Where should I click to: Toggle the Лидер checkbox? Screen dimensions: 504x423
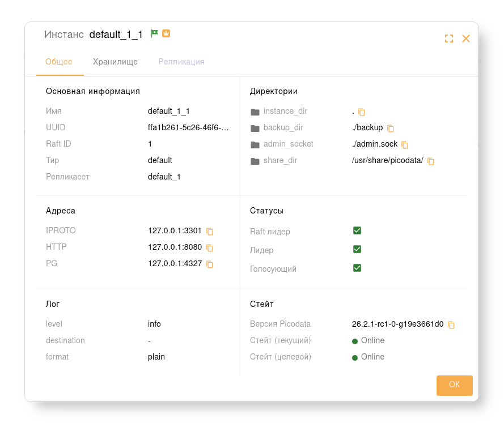pyautogui.click(x=357, y=249)
